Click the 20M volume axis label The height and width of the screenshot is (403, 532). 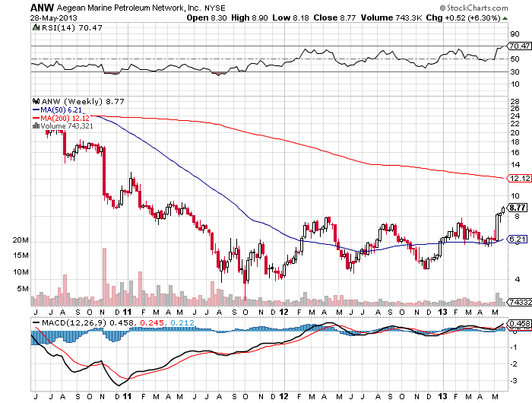[x=21, y=240]
